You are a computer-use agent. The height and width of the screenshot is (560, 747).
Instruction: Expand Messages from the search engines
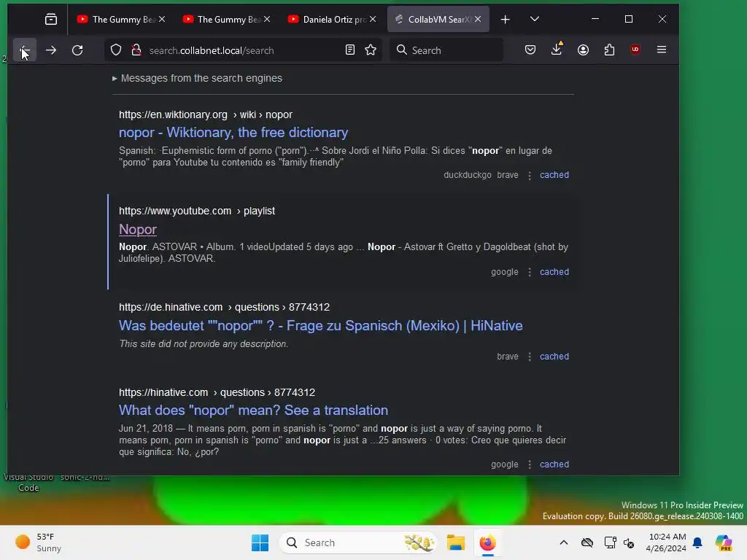pos(197,78)
